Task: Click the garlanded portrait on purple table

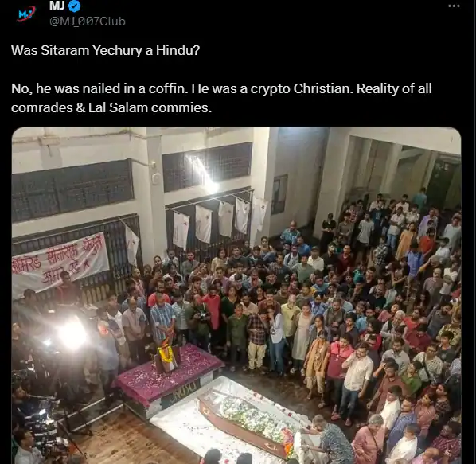Action: coord(166,357)
